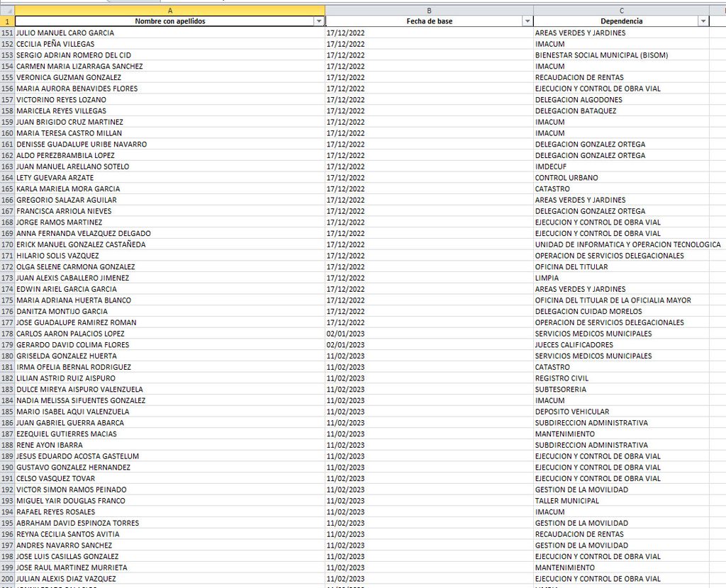726x588 pixels.
Task: Select column C by its header
Action: pos(621,10)
